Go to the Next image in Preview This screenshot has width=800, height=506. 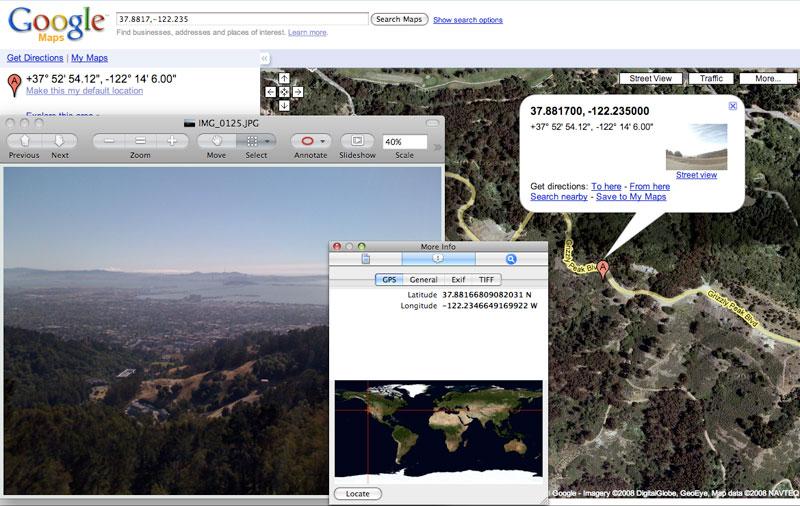pos(59,141)
